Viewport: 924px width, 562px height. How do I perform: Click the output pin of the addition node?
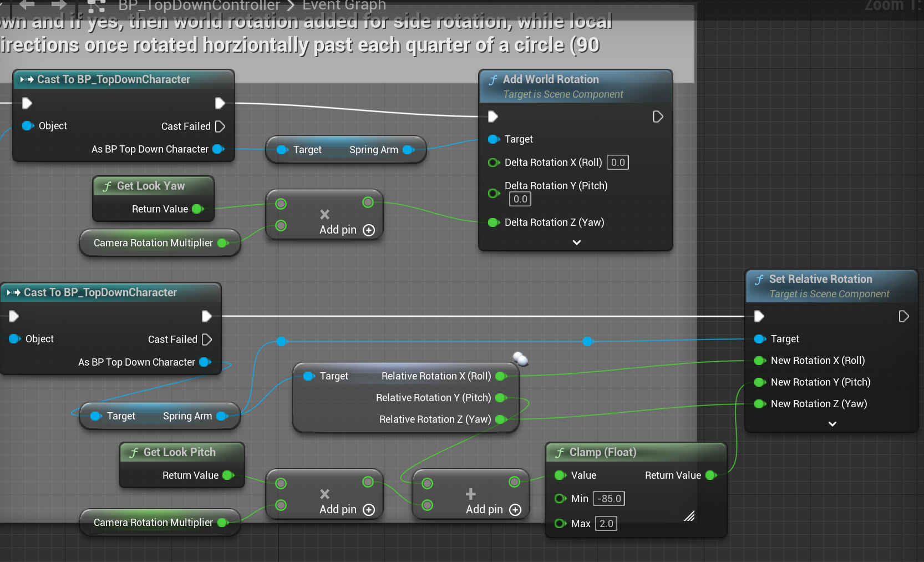tap(514, 482)
